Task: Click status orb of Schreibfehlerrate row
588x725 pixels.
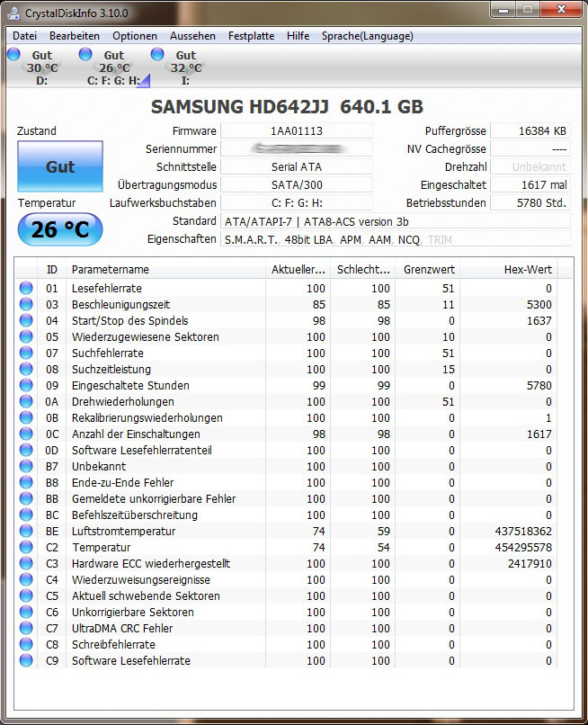Action: point(26,644)
